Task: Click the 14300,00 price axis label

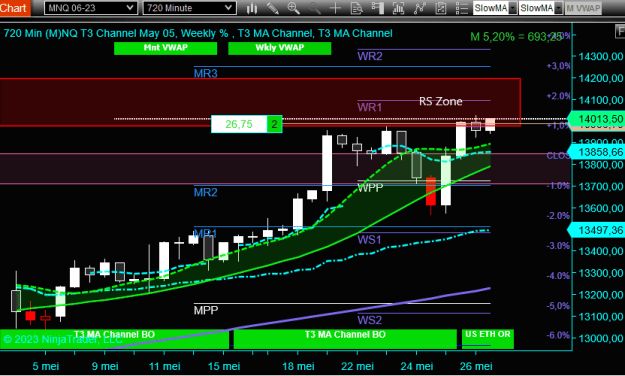Action: [601, 56]
